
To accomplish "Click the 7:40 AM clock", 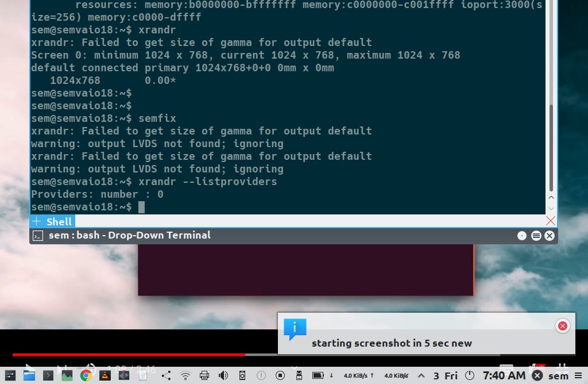I will coord(504,375).
